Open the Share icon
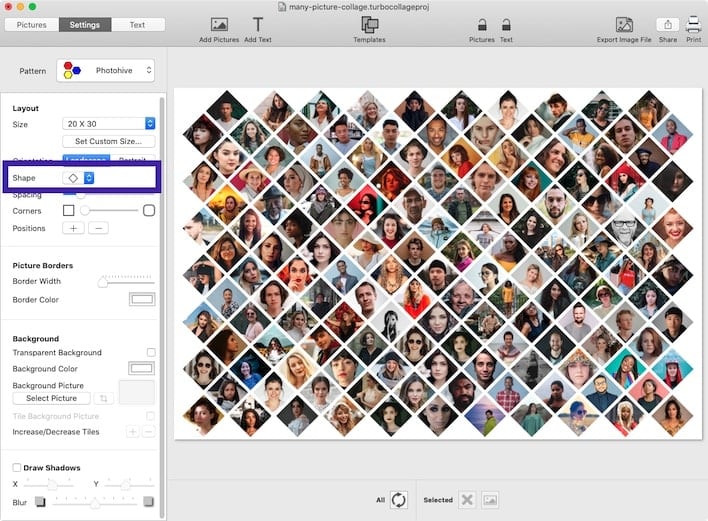The height and width of the screenshot is (521, 708). [667, 25]
